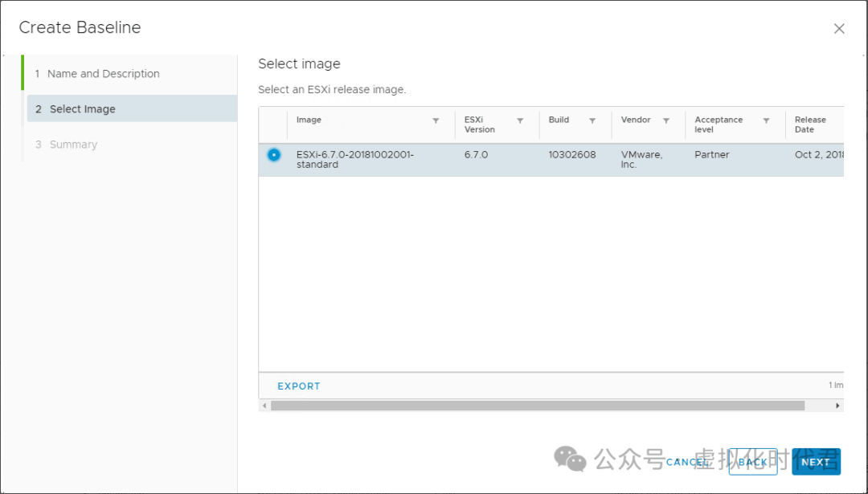Click the Release Date column header

pos(810,125)
